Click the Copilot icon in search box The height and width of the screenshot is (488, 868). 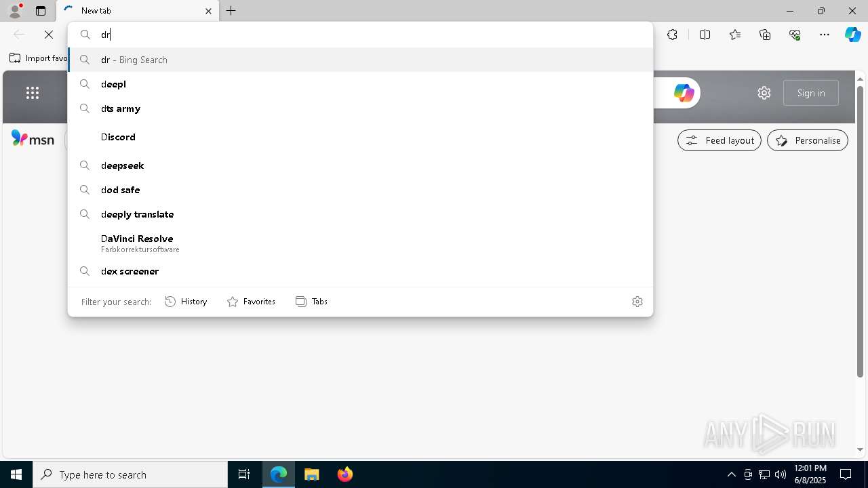684,93
